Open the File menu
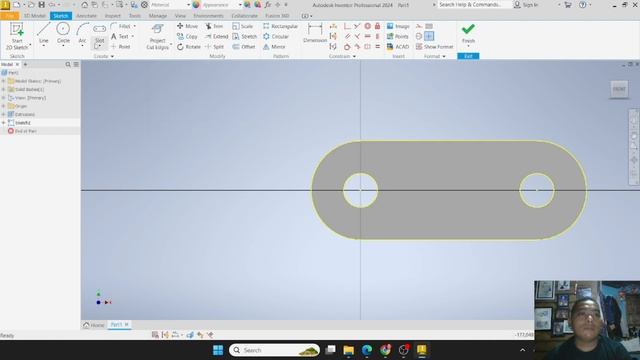This screenshot has height=360, width=640. tap(9, 16)
